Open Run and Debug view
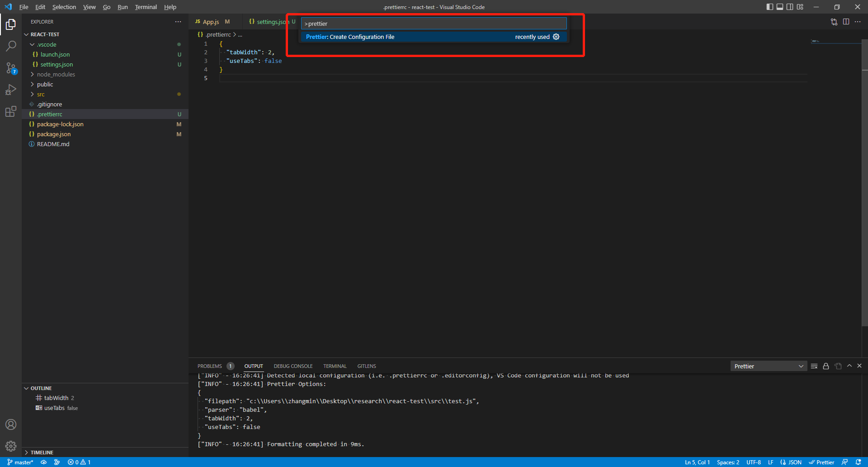Image resolution: width=868 pixels, height=467 pixels. (11, 90)
